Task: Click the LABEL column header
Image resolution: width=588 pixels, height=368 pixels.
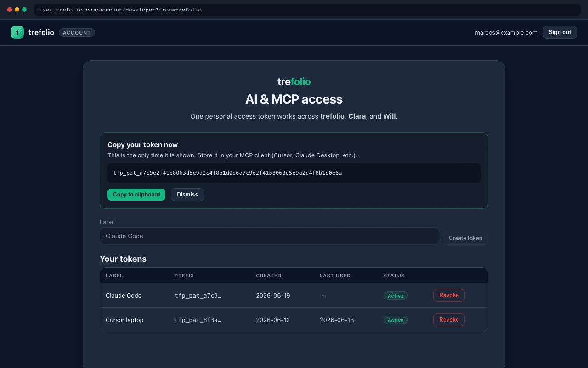Action: 114,276
